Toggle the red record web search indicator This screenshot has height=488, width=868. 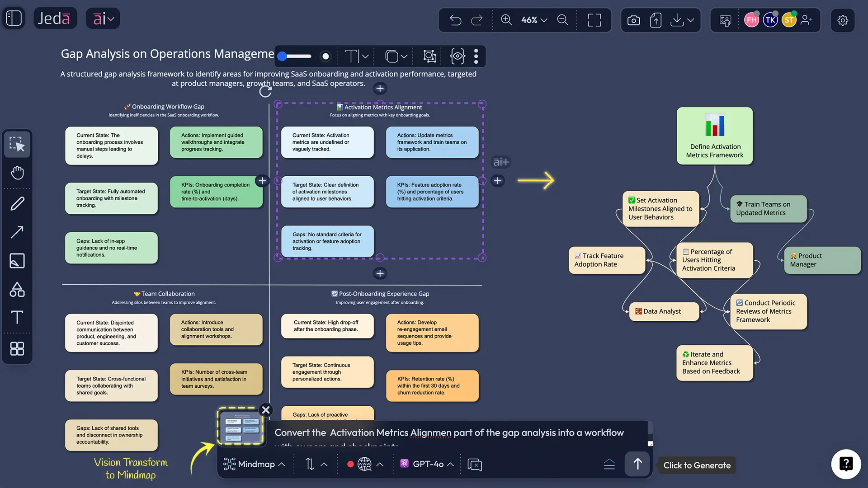click(x=350, y=464)
